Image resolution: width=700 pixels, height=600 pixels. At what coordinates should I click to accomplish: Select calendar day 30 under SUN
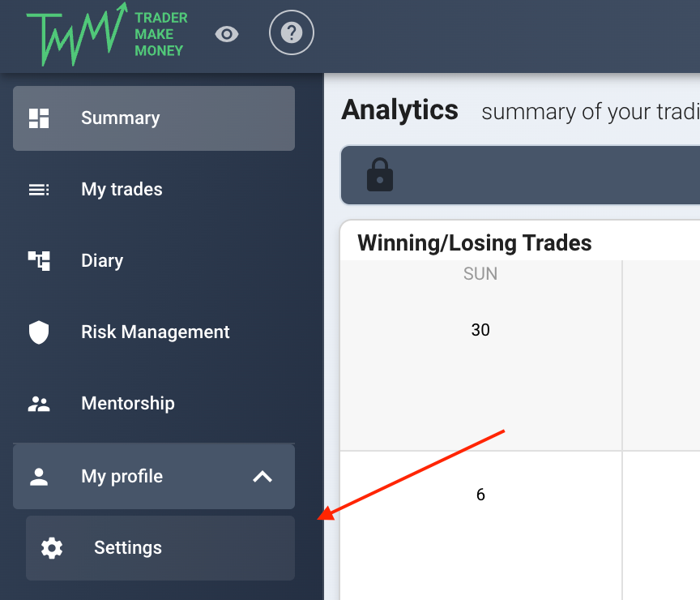pos(480,330)
